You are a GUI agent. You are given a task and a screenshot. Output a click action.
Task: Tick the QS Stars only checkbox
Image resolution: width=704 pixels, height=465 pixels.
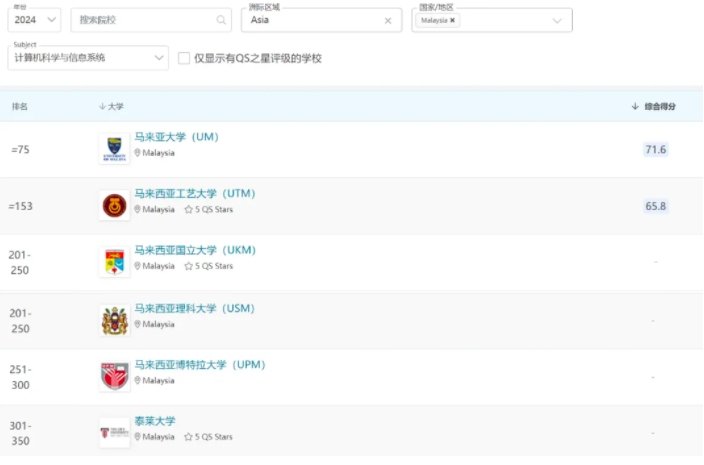184,58
